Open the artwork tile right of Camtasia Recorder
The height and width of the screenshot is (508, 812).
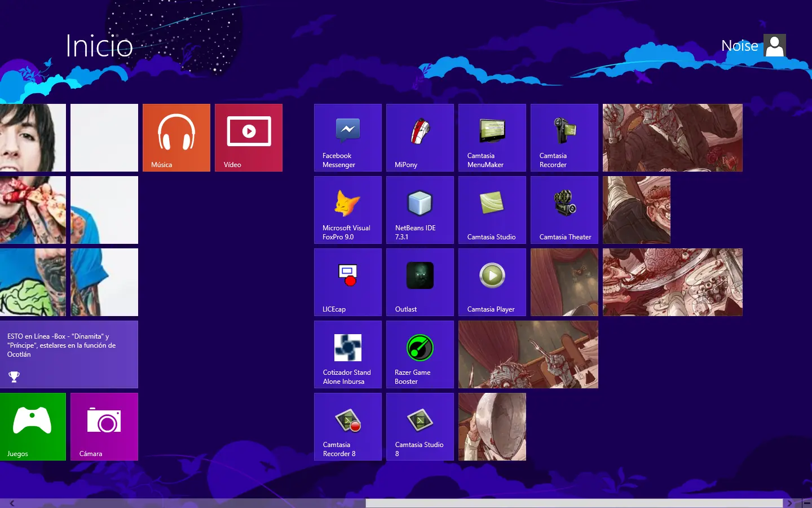673,138
